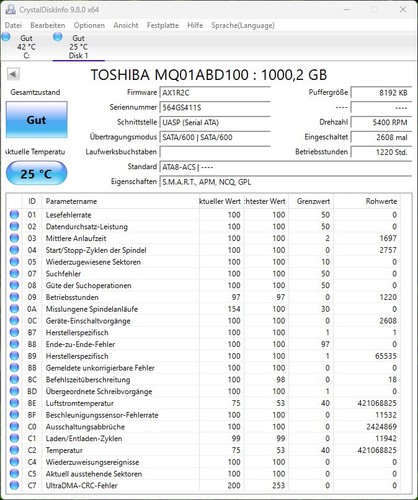Click the status icon for Geräte-Einschaltvorgänge
This screenshot has width=418, height=500.
pos(14,321)
